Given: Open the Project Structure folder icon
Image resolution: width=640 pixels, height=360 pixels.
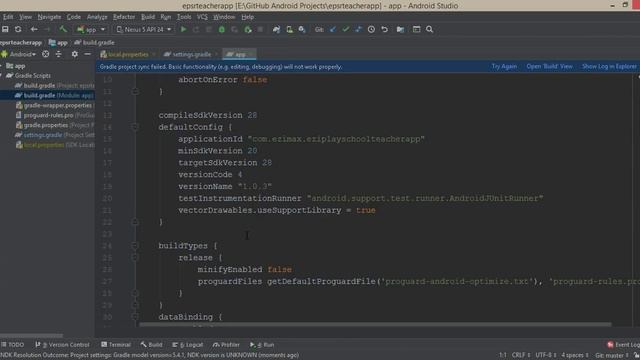Looking at the screenshot, I should [400, 29].
